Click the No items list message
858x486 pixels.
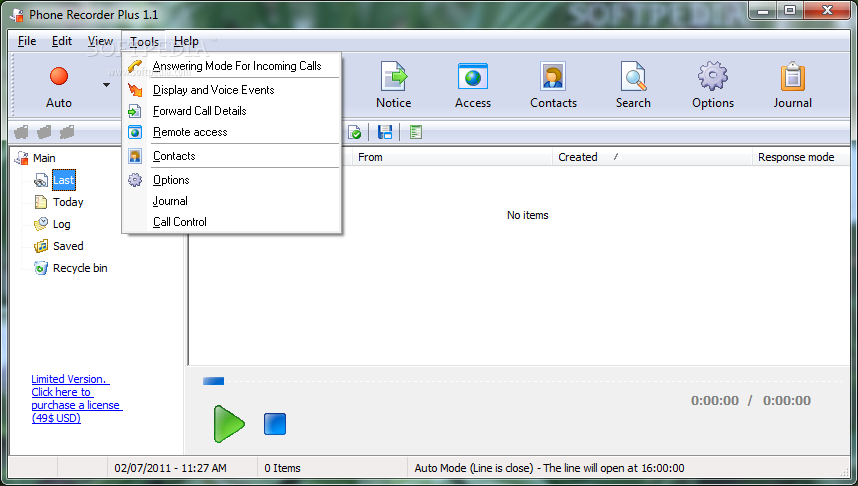tap(527, 215)
